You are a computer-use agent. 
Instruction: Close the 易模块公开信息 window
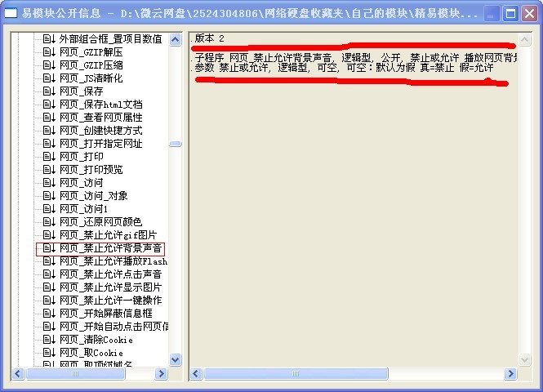(x=529, y=14)
